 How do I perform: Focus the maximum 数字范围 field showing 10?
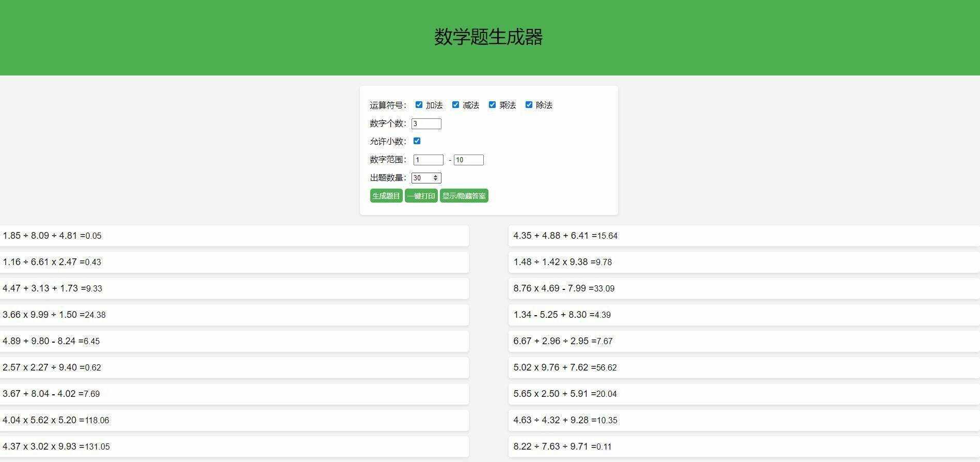[x=468, y=160]
